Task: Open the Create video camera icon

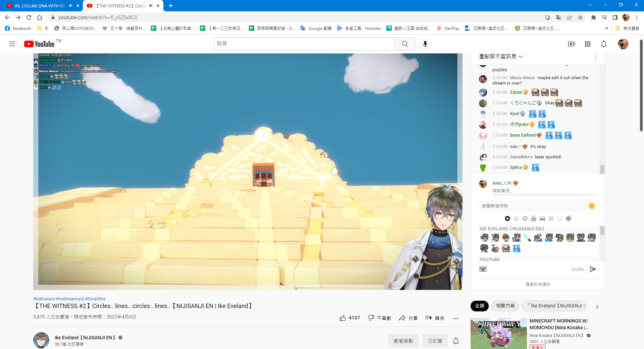Action: (572, 44)
